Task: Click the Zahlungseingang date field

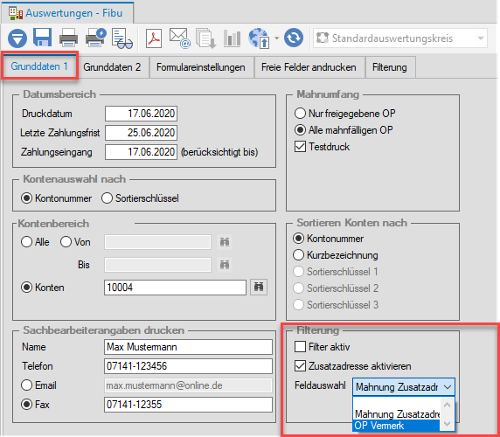Action: coord(141,152)
